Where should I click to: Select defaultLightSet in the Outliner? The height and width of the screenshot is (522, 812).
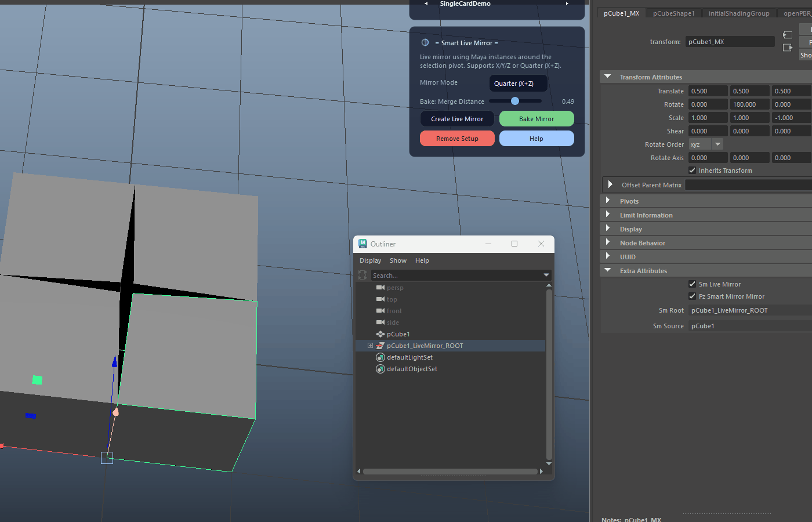pyautogui.click(x=409, y=357)
